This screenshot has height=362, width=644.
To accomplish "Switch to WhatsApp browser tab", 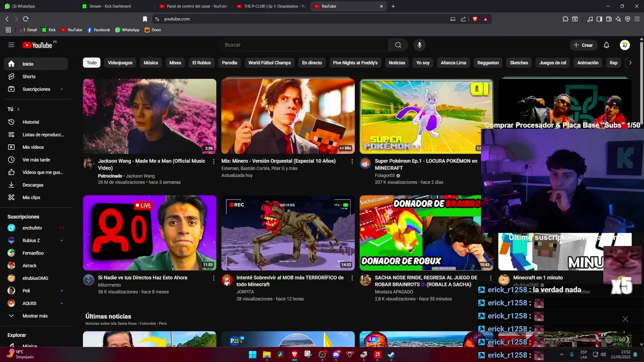I will (x=39, y=6).
